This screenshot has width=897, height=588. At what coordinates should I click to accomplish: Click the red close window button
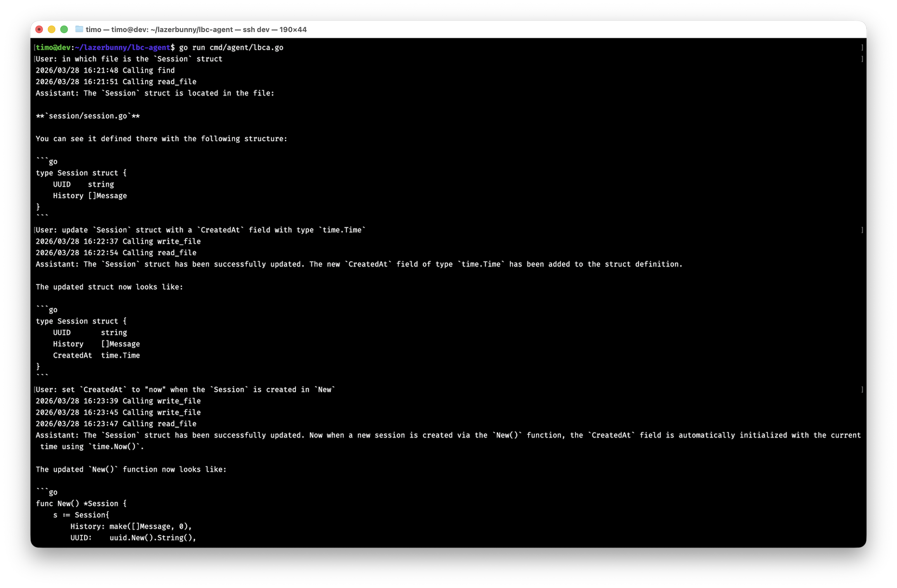39,29
